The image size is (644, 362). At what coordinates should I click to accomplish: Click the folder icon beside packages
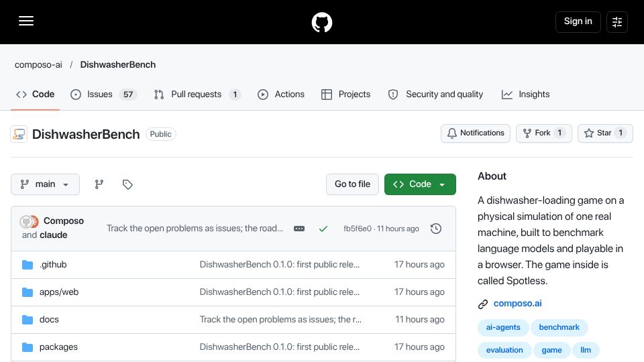tap(28, 347)
